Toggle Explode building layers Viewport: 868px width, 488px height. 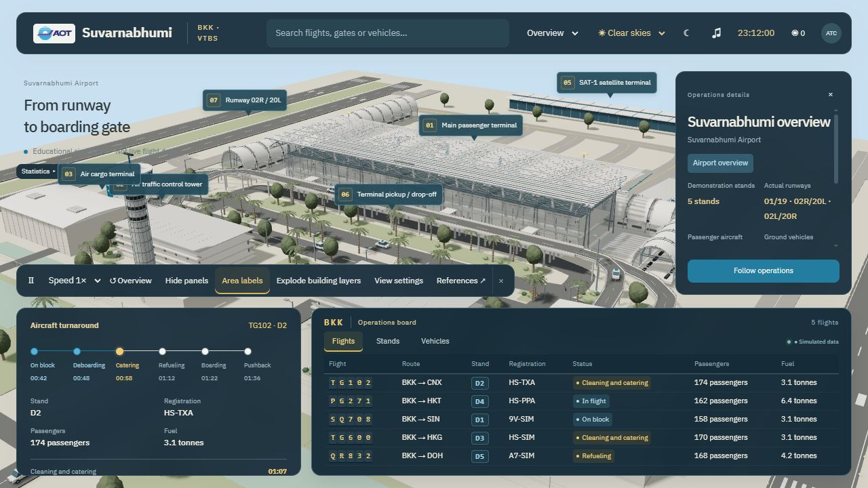coord(319,281)
